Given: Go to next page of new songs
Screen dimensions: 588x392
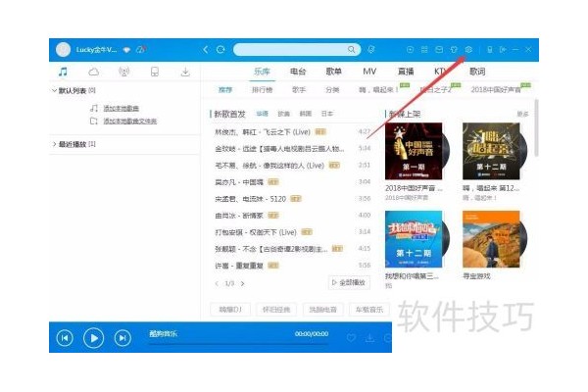Looking at the screenshot, I should [x=243, y=283].
